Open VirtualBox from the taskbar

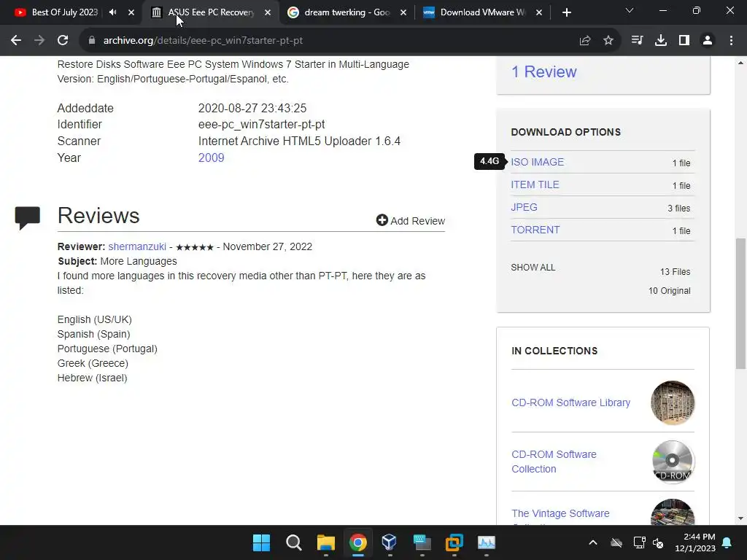[x=390, y=542]
